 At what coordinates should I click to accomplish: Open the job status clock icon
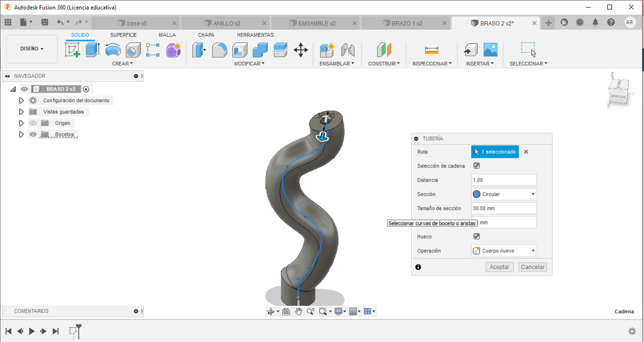pyautogui.click(x=580, y=23)
